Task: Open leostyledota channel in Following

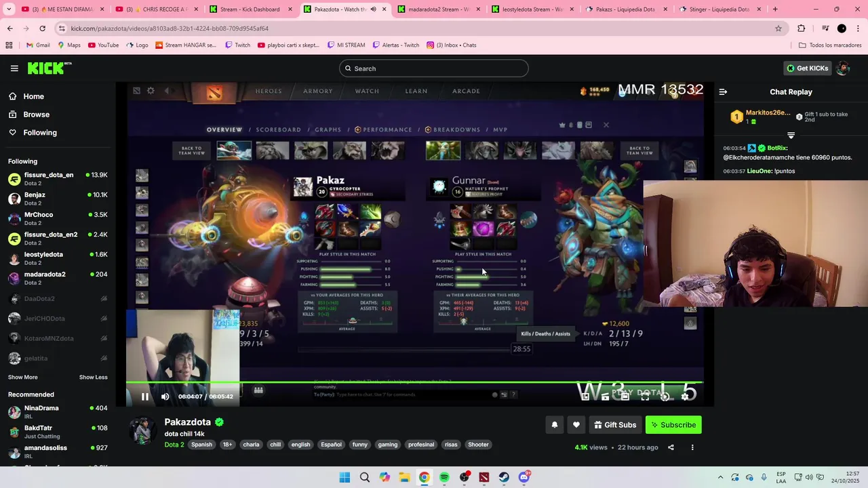Action: pyautogui.click(x=58, y=258)
